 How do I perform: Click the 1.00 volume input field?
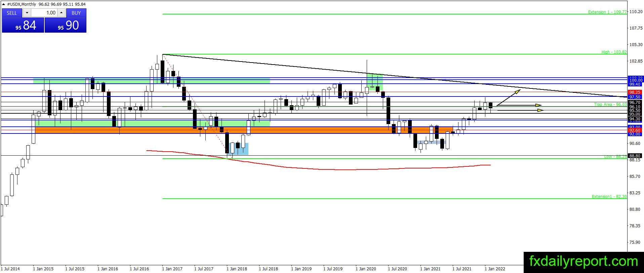tap(44, 13)
